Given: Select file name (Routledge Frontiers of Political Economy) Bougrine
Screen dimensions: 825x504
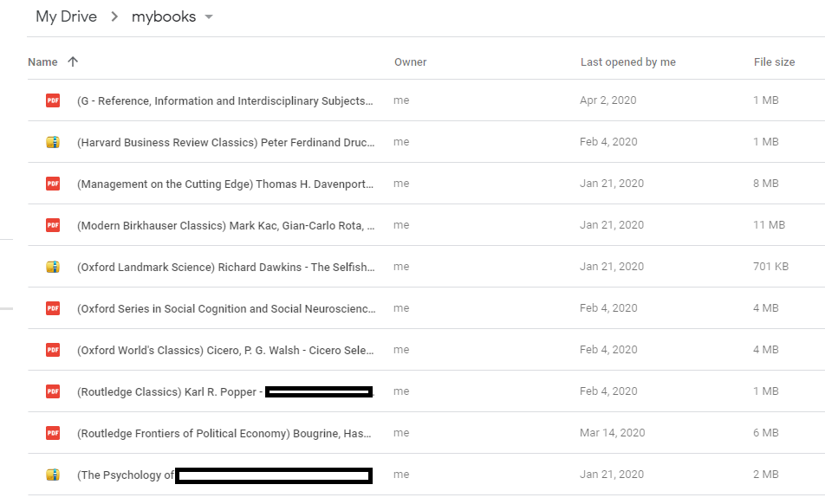Looking at the screenshot, I should pos(224,434).
